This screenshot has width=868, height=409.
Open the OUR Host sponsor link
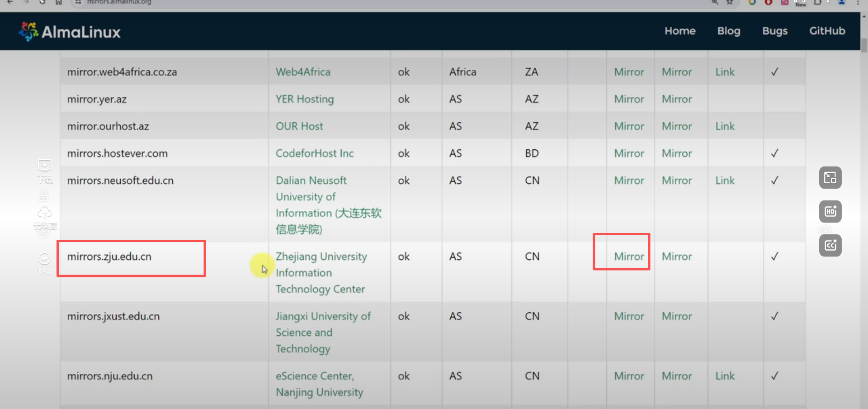coord(299,126)
